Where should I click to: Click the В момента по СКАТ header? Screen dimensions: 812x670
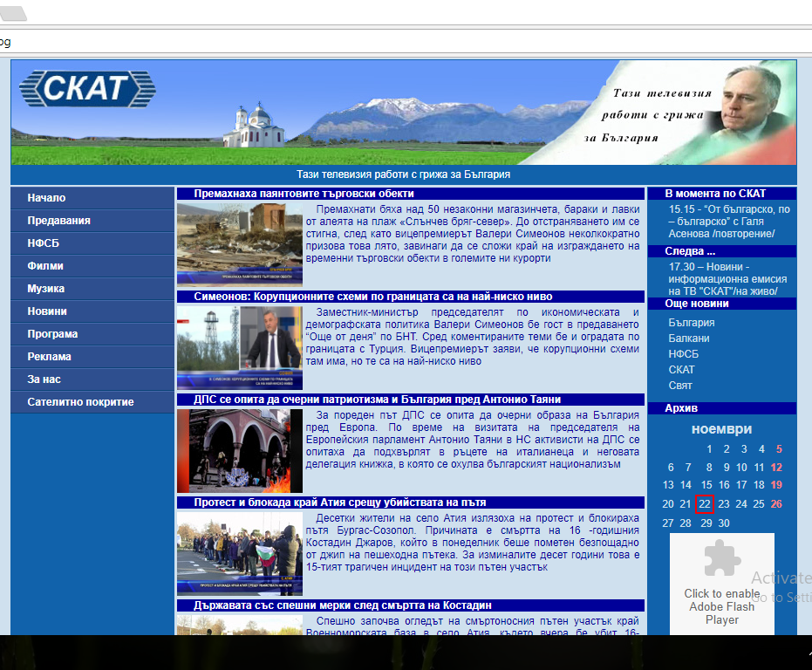(721, 194)
